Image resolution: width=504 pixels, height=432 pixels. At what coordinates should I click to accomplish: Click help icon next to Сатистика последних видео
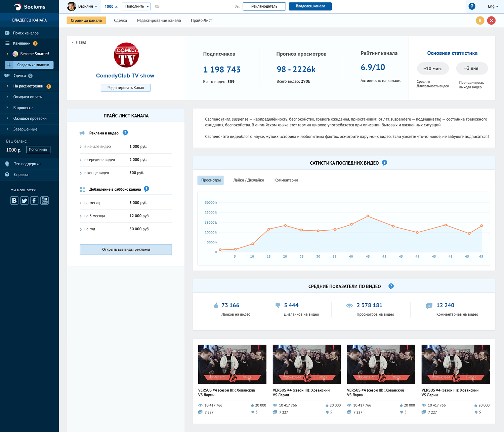385,163
